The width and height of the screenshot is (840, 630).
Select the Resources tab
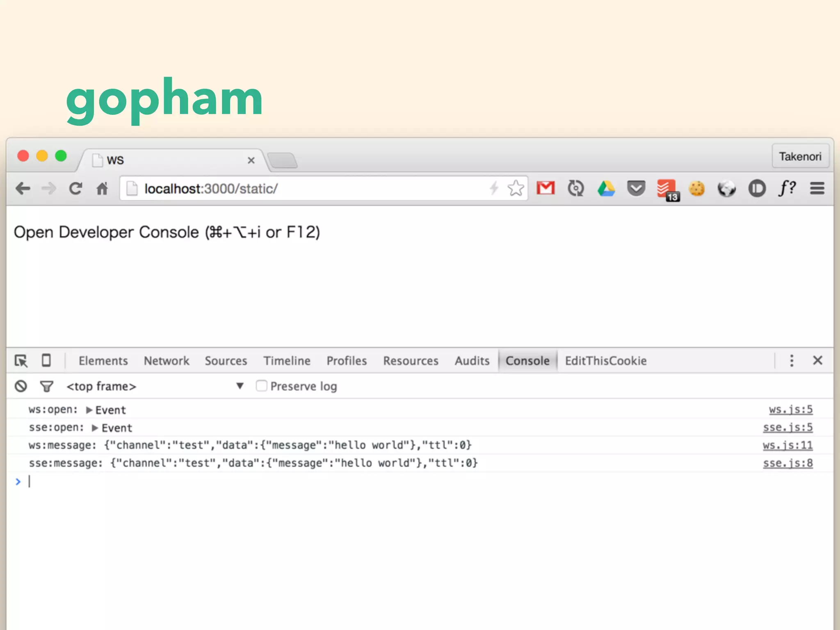[x=411, y=361]
